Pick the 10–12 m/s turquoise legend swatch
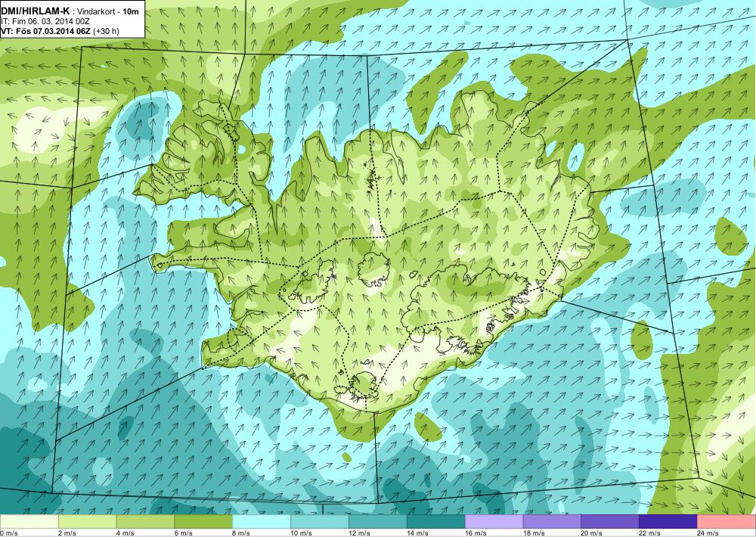Image resolution: width=756 pixels, height=537 pixels. pyautogui.click(x=320, y=522)
